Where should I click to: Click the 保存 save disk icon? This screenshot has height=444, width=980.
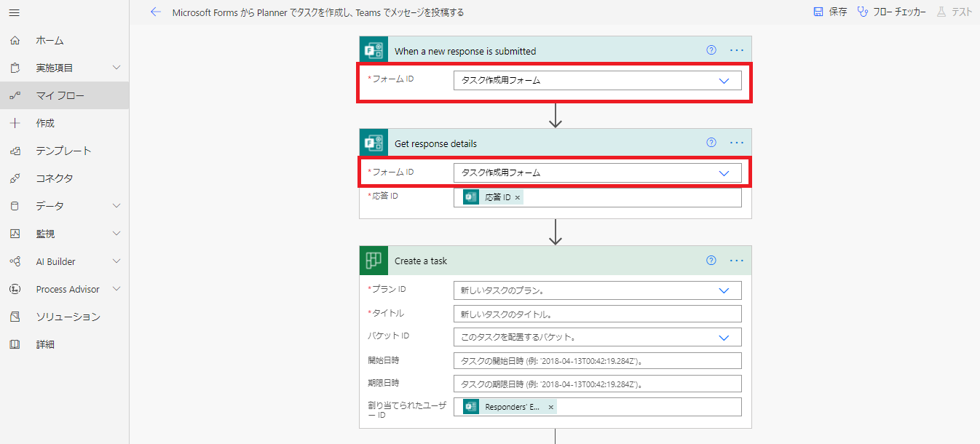coord(818,12)
